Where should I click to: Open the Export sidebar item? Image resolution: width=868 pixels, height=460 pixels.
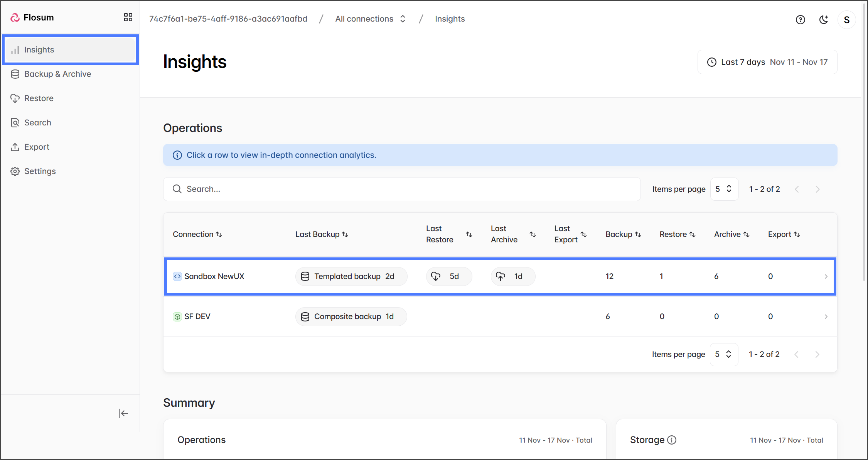click(x=37, y=147)
